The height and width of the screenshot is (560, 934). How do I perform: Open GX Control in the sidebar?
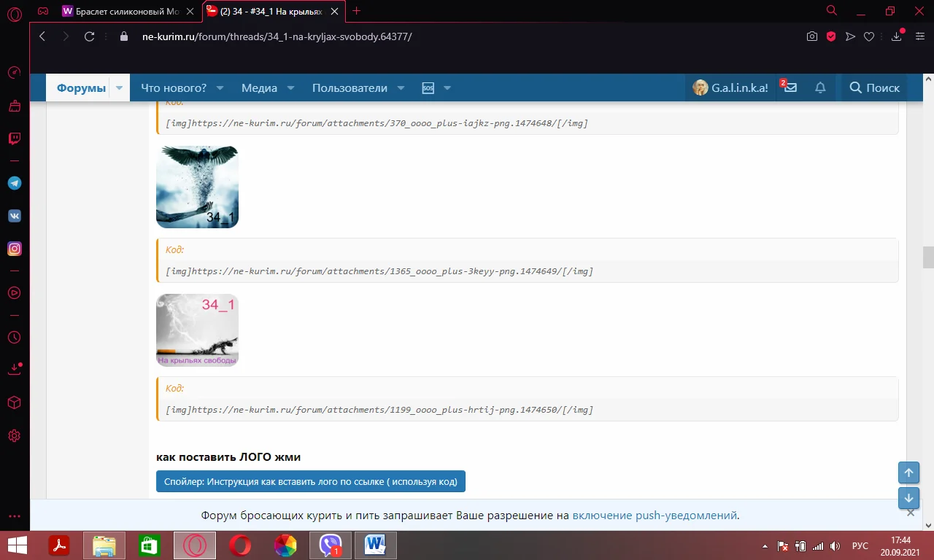point(14,73)
